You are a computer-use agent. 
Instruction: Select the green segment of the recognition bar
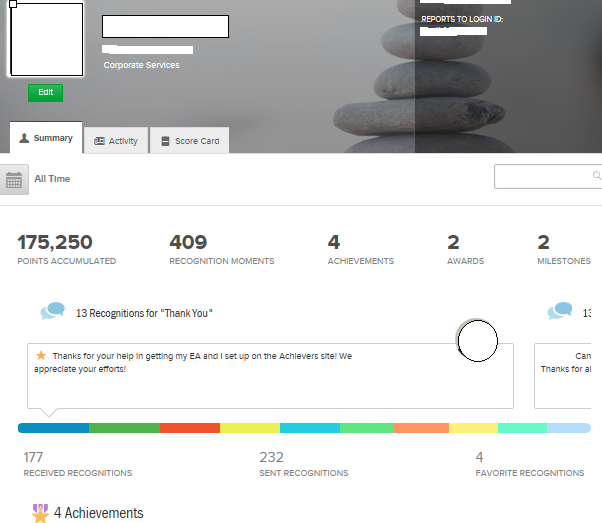click(x=124, y=428)
